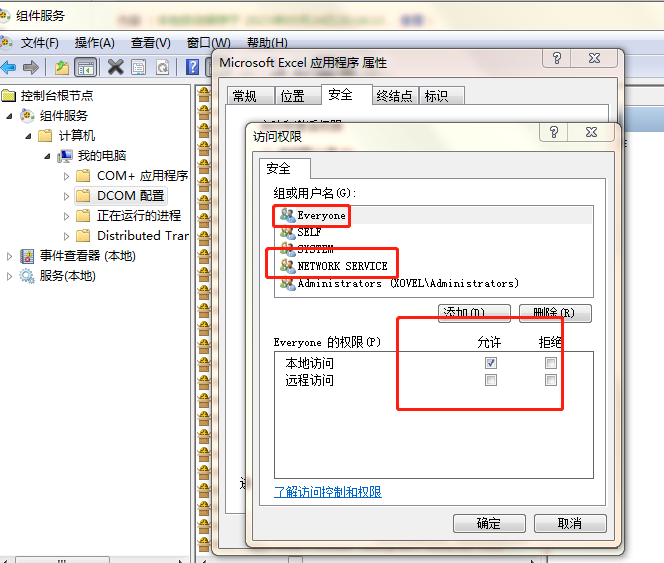Select Administrators (XOVEL\Administrators) entry

click(x=434, y=283)
